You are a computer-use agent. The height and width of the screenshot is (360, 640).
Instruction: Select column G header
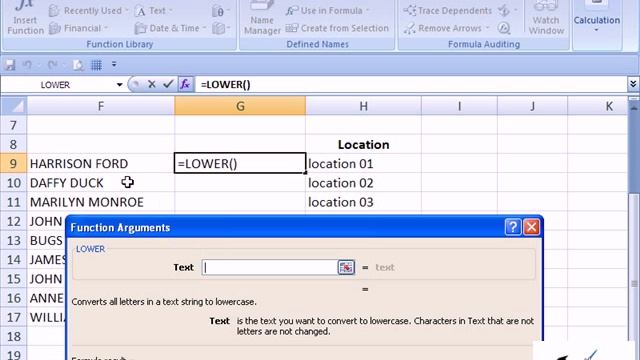click(240, 106)
